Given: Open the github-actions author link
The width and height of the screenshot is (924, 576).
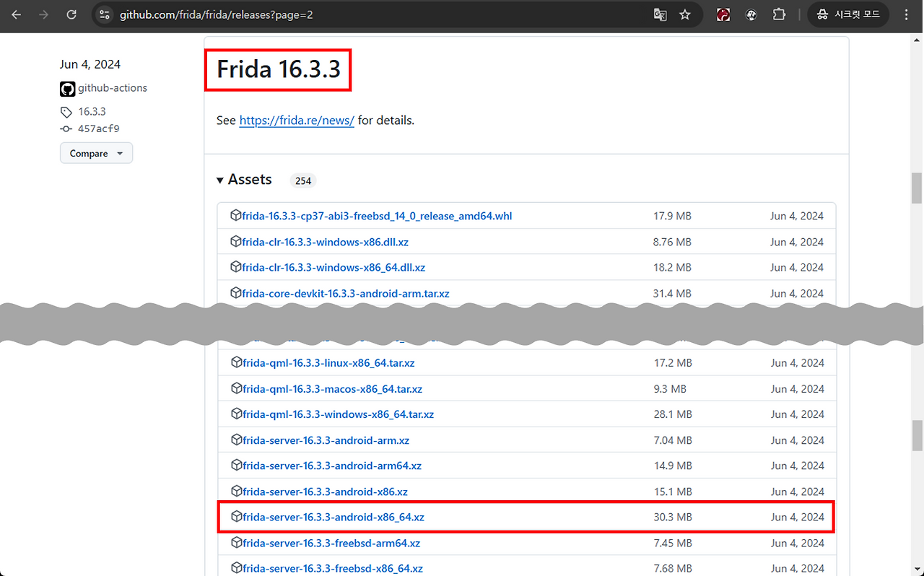Looking at the screenshot, I should coord(113,88).
